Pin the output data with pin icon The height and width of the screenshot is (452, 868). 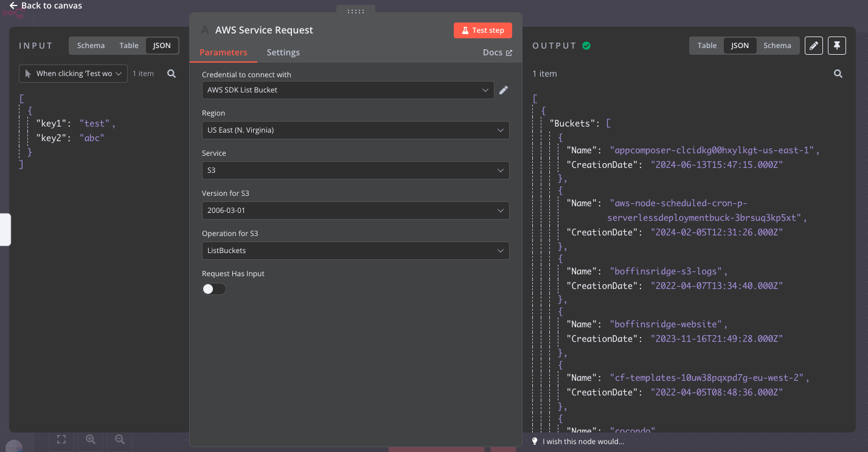[x=837, y=46]
